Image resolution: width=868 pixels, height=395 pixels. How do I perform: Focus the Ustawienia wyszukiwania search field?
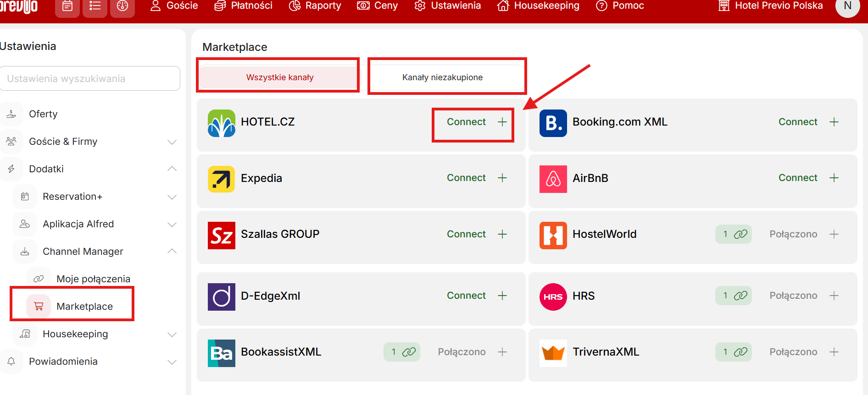(x=90, y=78)
